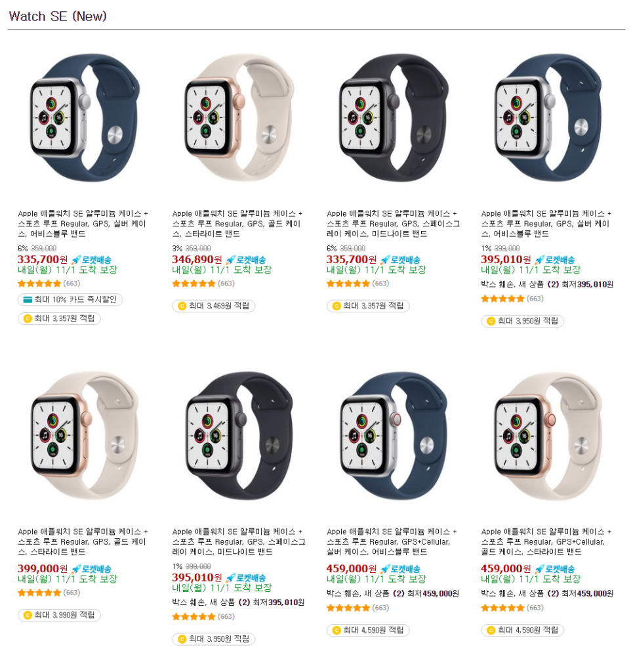The height and width of the screenshot is (672, 633).
Task: Open the space gray Midnight watch image priced 335,700원
Action: pyautogui.click(x=394, y=118)
